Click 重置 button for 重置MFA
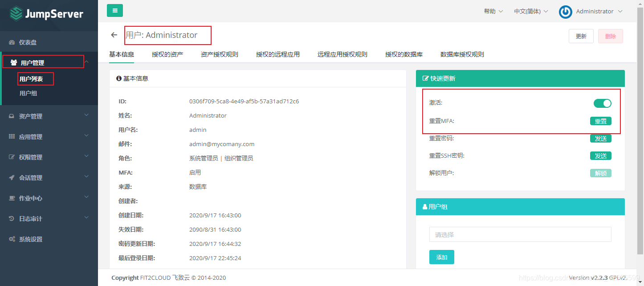The image size is (644, 286). tap(601, 121)
